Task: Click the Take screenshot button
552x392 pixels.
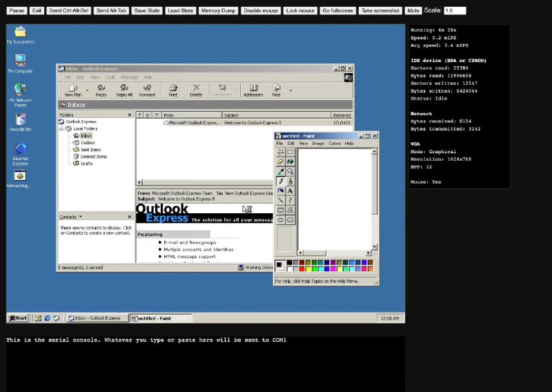Action: pos(381,10)
